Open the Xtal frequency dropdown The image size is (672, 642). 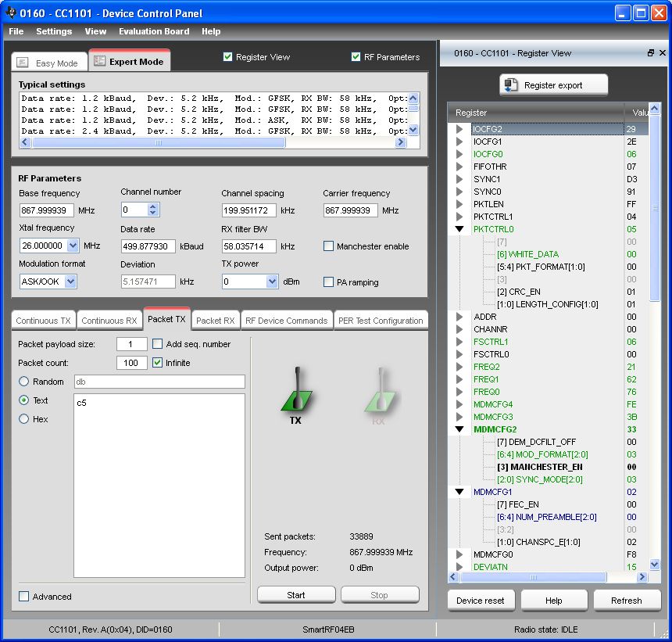click(73, 246)
